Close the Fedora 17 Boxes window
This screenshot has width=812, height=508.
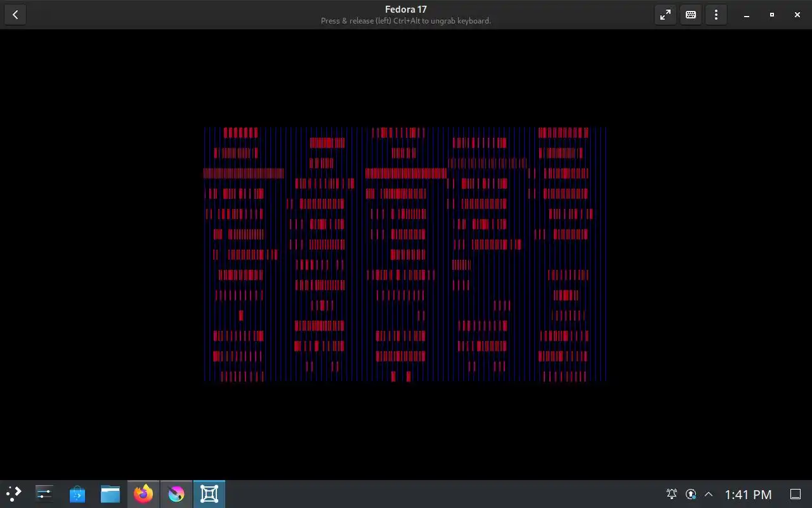click(797, 15)
